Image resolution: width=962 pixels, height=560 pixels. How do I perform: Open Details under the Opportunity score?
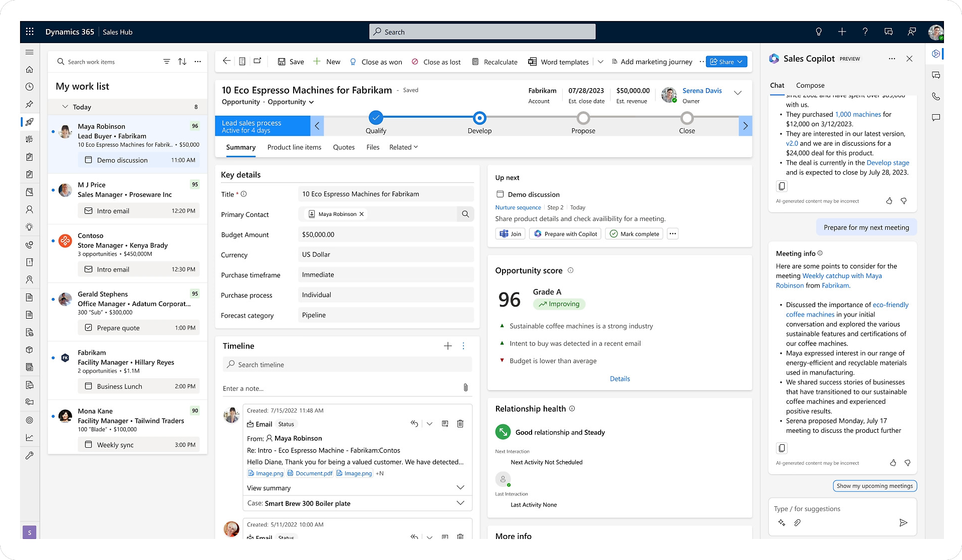[620, 378]
